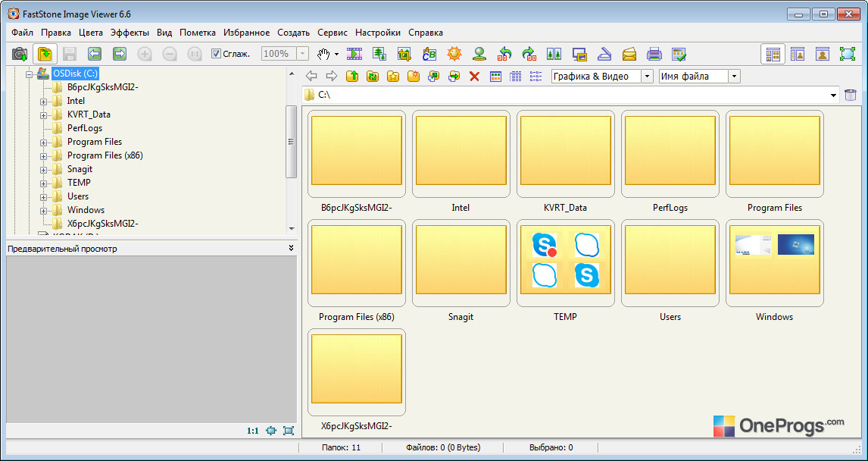
Task: Switch to windowed view layout icon
Action: [798, 54]
